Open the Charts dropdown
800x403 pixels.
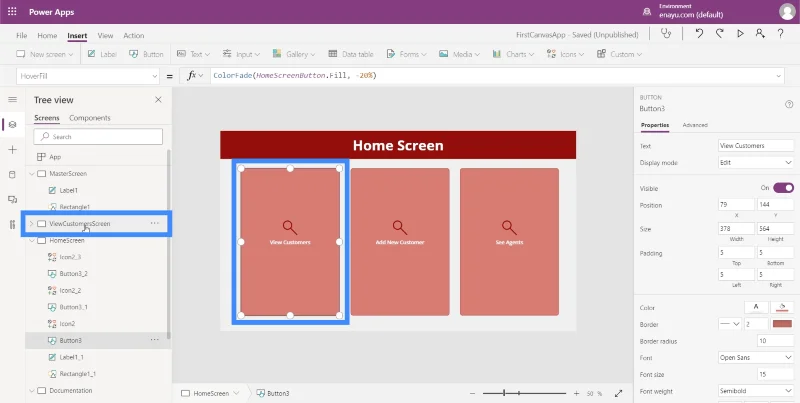click(513, 54)
